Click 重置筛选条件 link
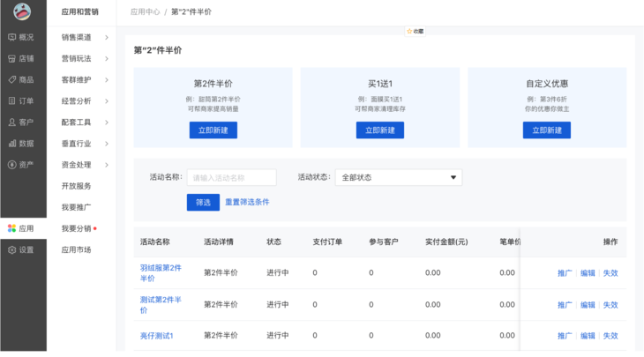The width and height of the screenshot is (644, 357). click(247, 202)
